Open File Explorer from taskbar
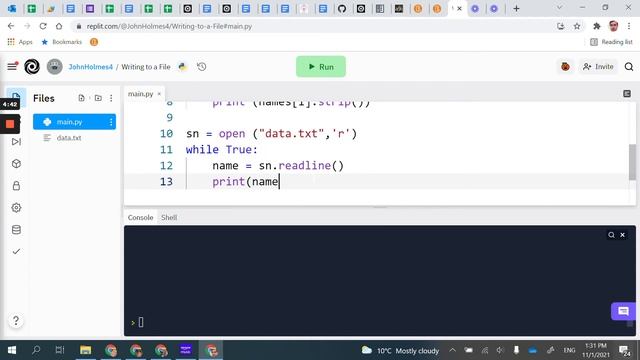Viewport: 640px width, 360px height. (x=85, y=350)
